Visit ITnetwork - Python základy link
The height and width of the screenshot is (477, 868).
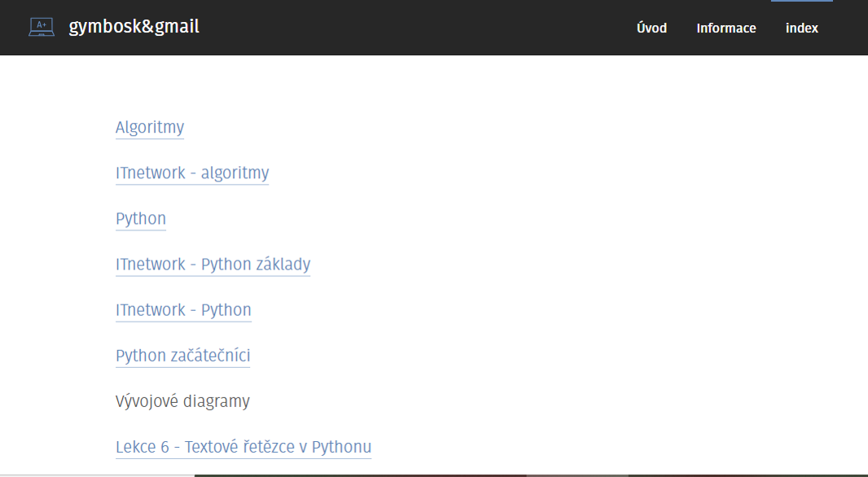tap(213, 265)
